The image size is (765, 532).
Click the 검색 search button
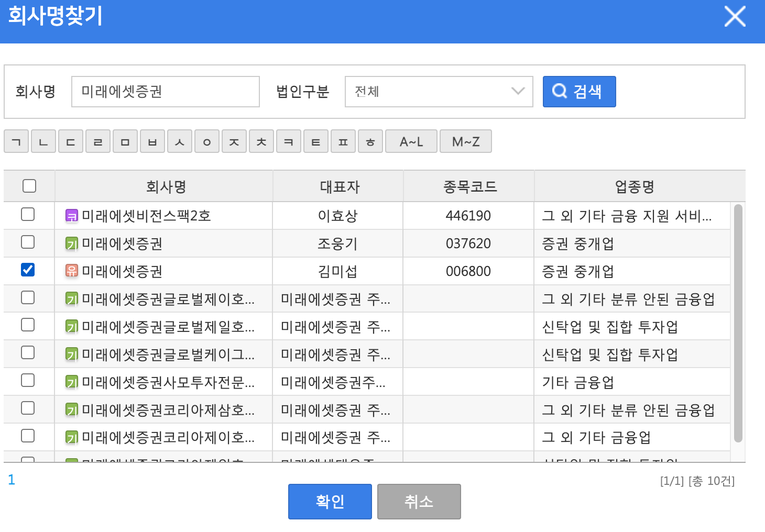point(579,92)
